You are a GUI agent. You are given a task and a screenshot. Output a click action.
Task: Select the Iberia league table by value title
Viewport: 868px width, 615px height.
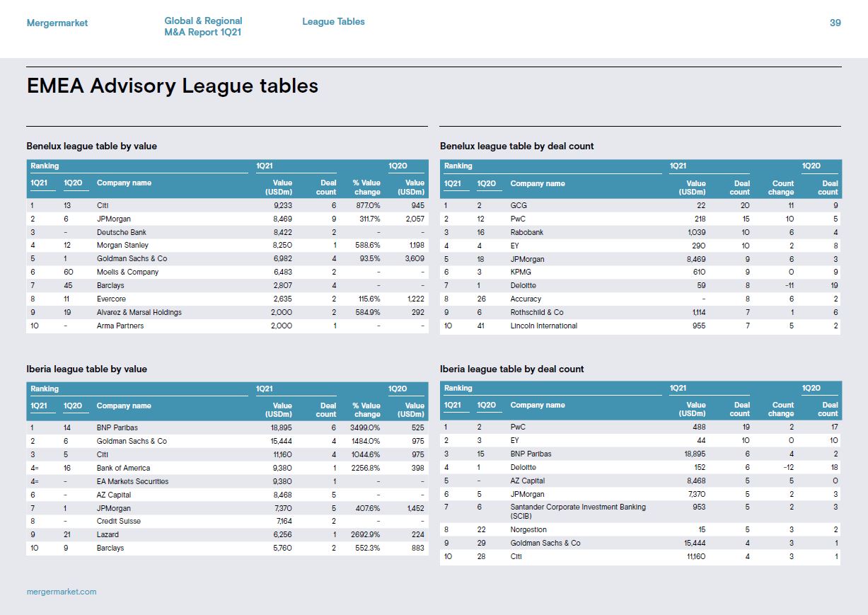tap(87, 369)
